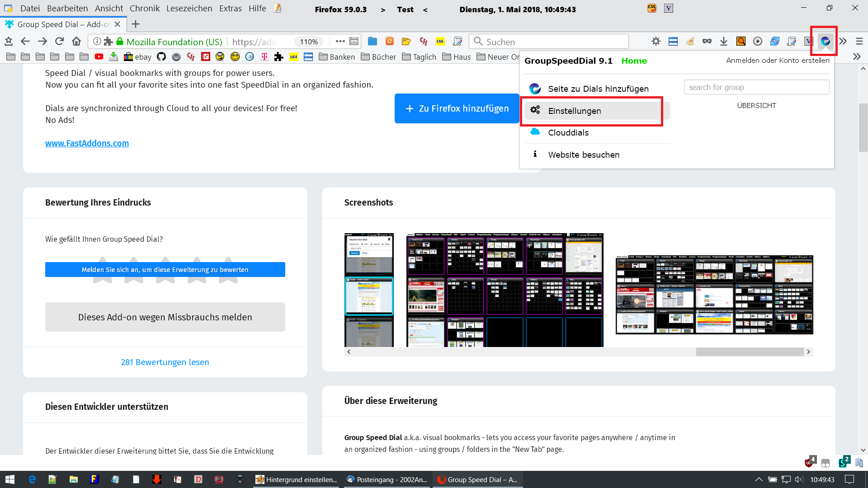Viewport: 868px width, 488px height.
Task: Open the Banken bookmarks folder
Action: coord(337,57)
